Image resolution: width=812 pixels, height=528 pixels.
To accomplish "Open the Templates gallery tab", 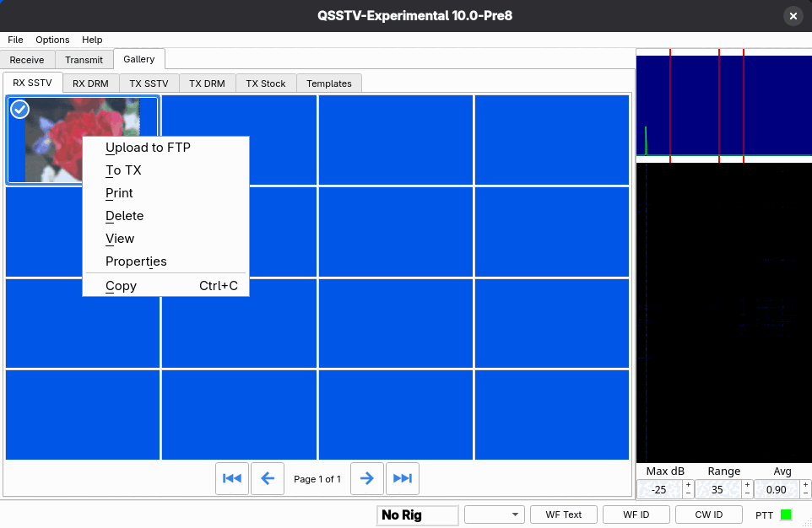I will [329, 84].
